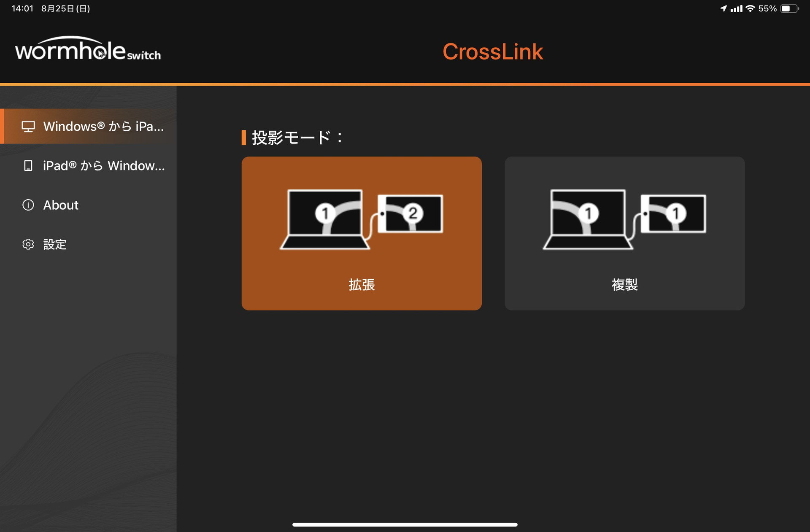810x532 pixels.
Task: Click the info icon next to About
Action: click(x=28, y=205)
